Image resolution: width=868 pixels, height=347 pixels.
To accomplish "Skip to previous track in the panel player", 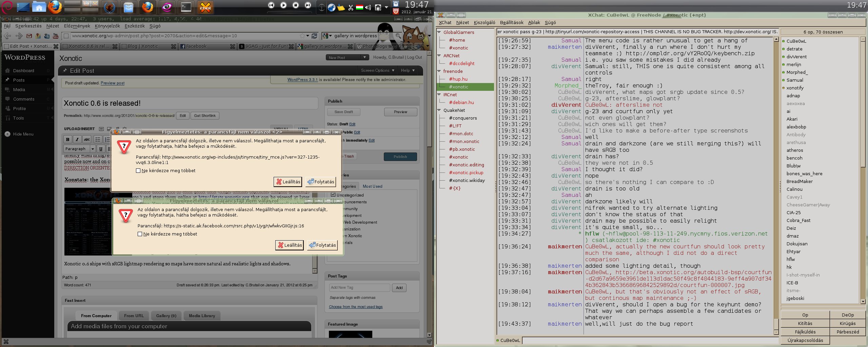I will pyautogui.click(x=271, y=5).
